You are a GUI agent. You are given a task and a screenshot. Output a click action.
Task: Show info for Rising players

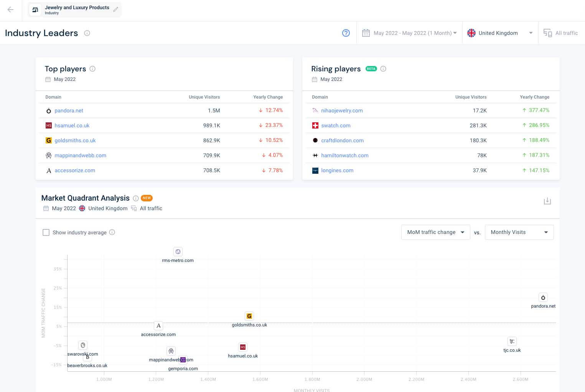pos(383,69)
